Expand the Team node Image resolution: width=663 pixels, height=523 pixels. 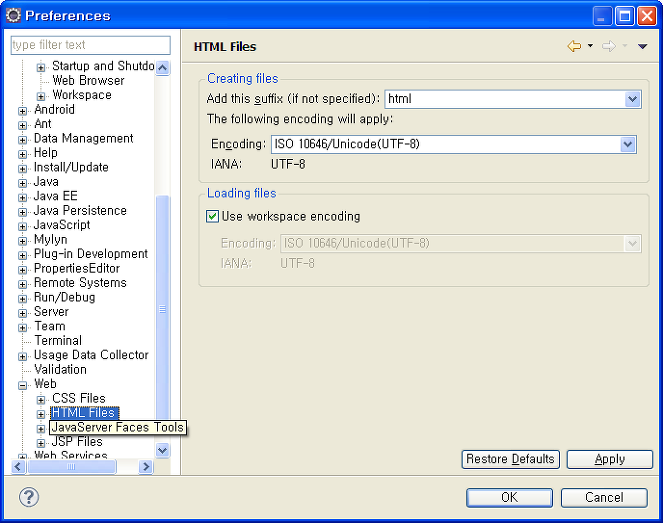coord(22,328)
